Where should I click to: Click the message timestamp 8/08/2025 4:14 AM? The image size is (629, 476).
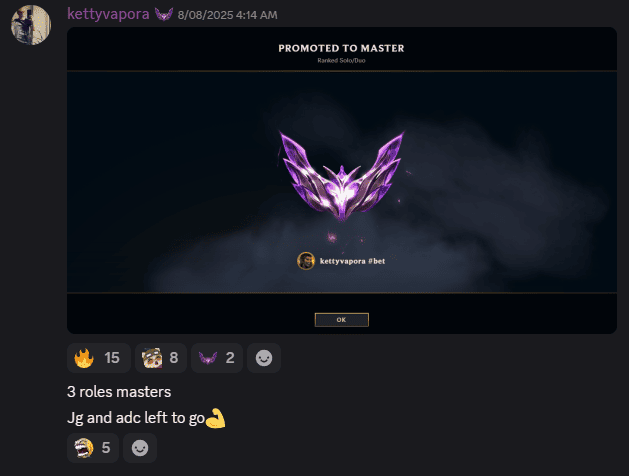click(x=227, y=15)
